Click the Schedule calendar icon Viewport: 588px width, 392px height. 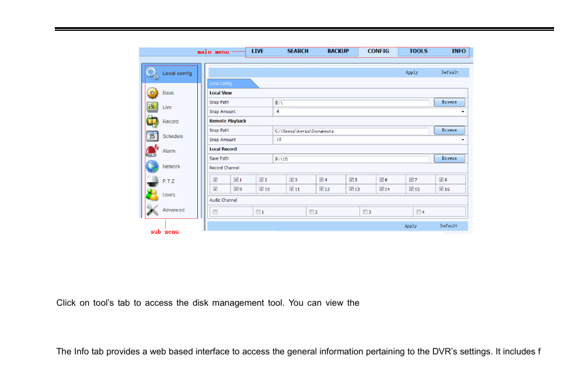tap(152, 136)
